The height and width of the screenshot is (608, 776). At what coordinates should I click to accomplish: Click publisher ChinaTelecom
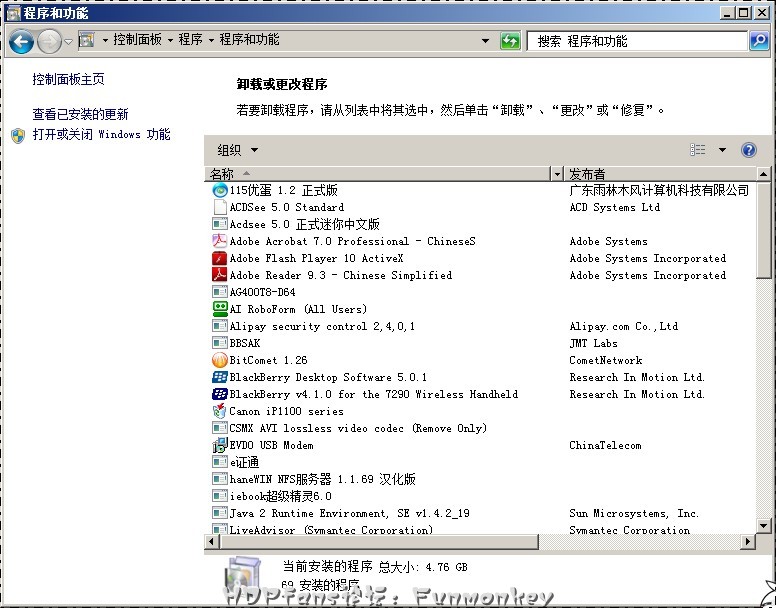pos(605,445)
